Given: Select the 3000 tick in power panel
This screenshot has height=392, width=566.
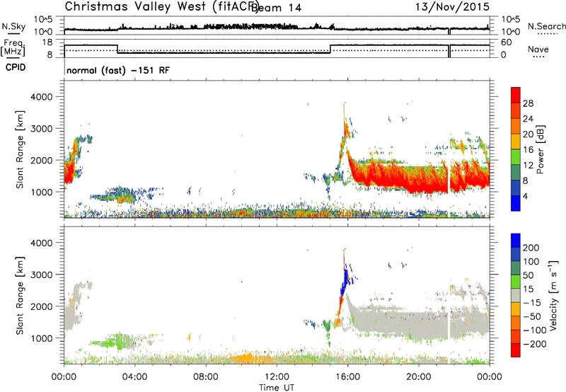Looking at the screenshot, I should [42, 129].
